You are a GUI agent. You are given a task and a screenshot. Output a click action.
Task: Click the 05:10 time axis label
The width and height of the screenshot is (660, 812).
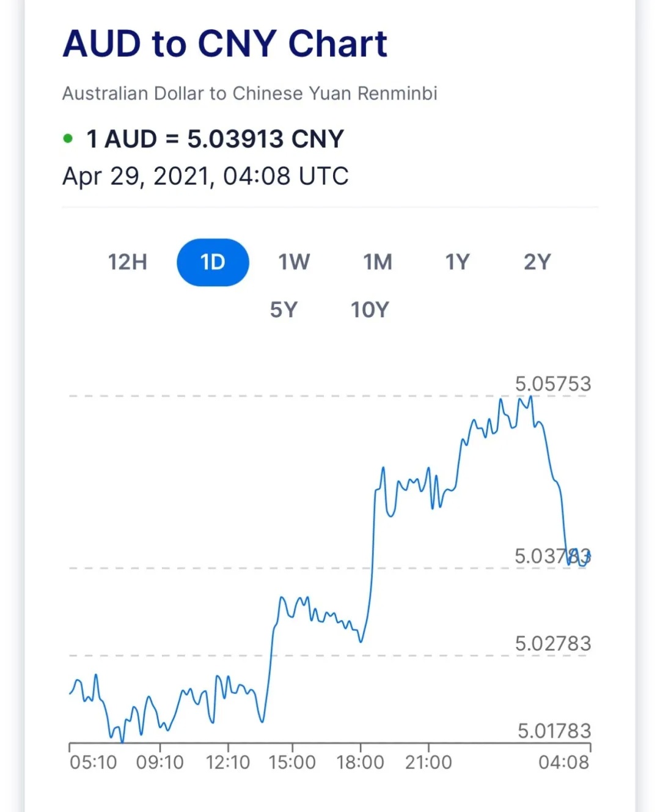[93, 762]
